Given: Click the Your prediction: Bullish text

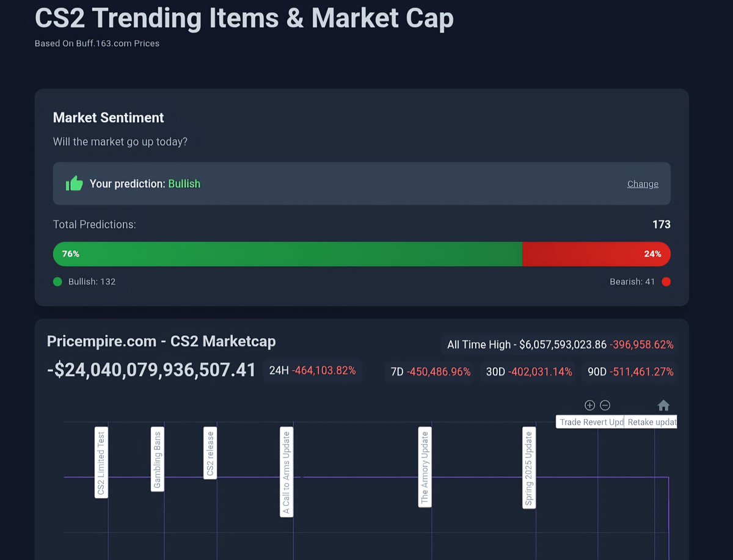Looking at the screenshot, I should point(145,184).
